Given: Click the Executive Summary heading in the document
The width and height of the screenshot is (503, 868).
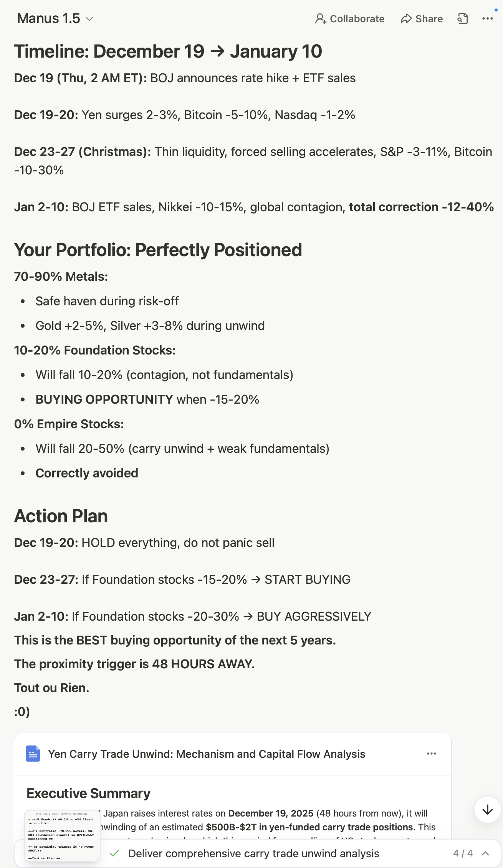Looking at the screenshot, I should pos(88,793).
